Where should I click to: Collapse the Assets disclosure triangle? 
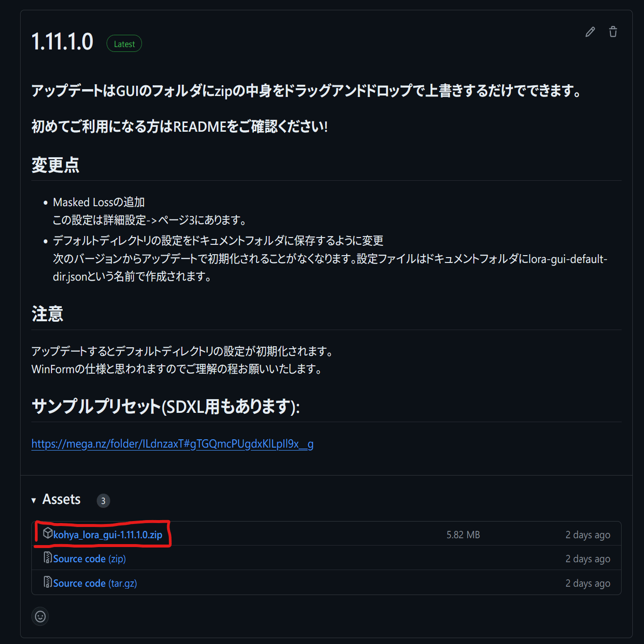[x=34, y=501]
